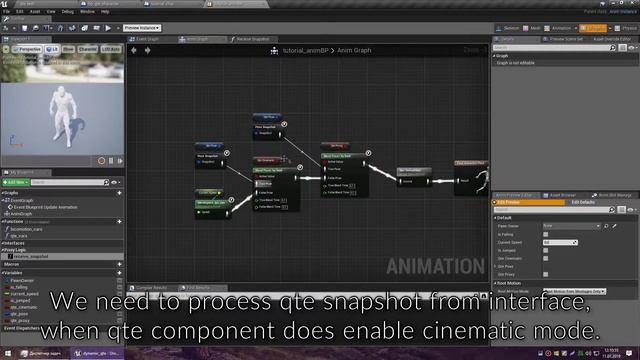Collapse the Root Motion section
This screenshot has width=640, height=360.
coord(496,283)
